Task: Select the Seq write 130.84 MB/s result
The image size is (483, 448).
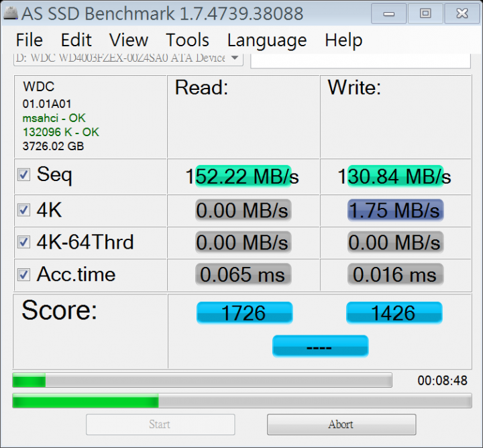Action: point(394,176)
